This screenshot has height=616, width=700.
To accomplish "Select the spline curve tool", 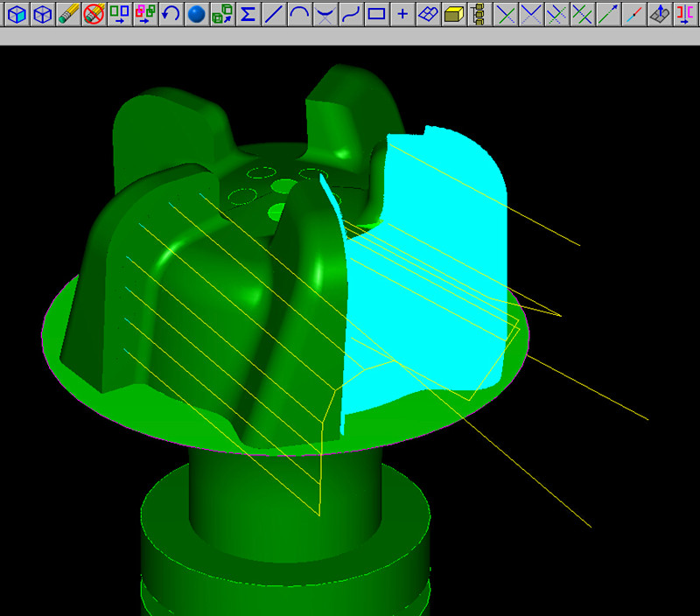I will (351, 14).
